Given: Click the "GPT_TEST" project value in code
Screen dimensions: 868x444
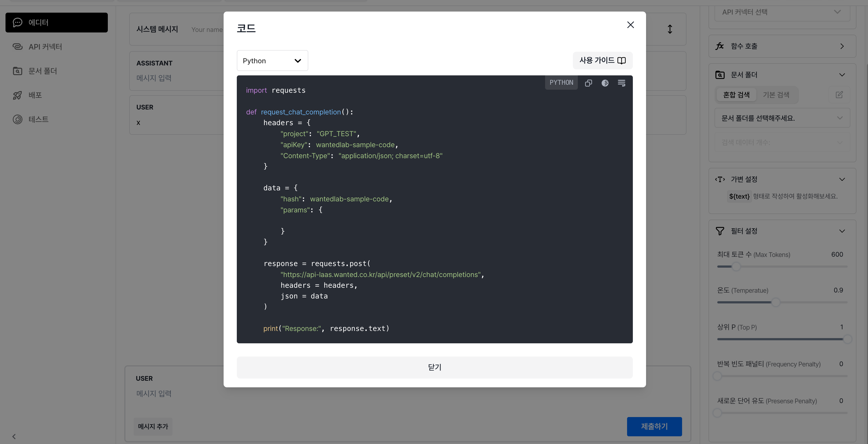Looking at the screenshot, I should 336,134.
